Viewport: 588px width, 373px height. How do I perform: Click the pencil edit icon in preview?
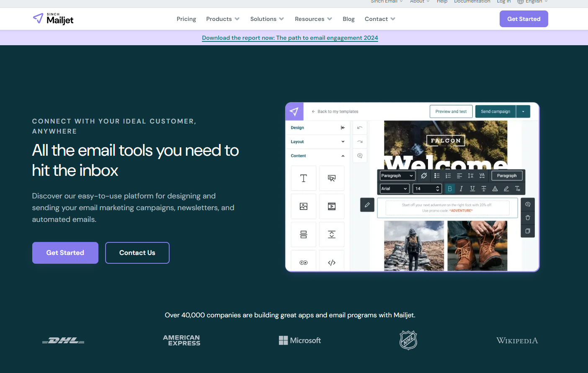(367, 205)
